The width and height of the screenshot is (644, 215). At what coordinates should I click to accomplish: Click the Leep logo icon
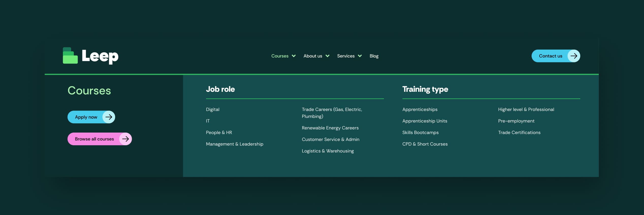tap(70, 56)
